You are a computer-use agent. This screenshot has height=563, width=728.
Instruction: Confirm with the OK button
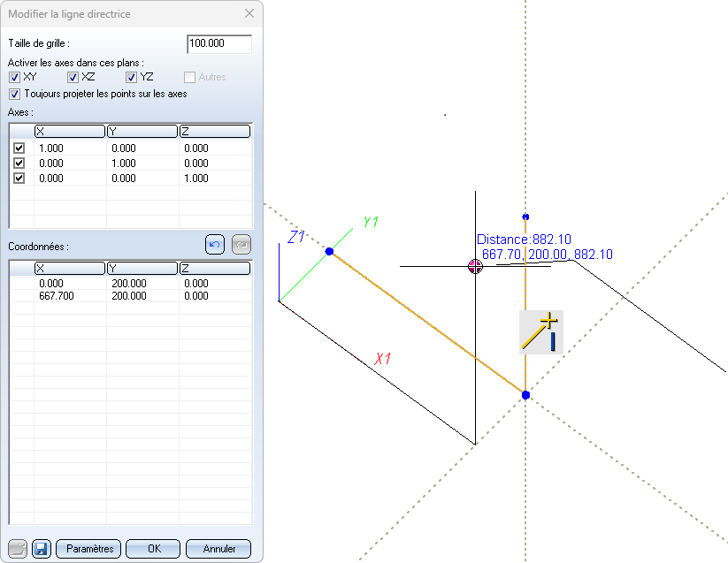(153, 549)
